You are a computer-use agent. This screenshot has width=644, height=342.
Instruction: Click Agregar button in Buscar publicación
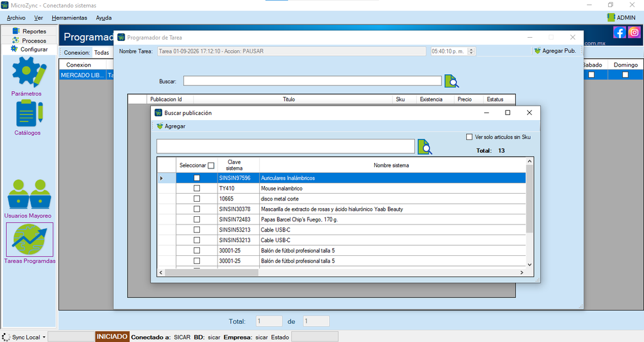click(x=171, y=126)
